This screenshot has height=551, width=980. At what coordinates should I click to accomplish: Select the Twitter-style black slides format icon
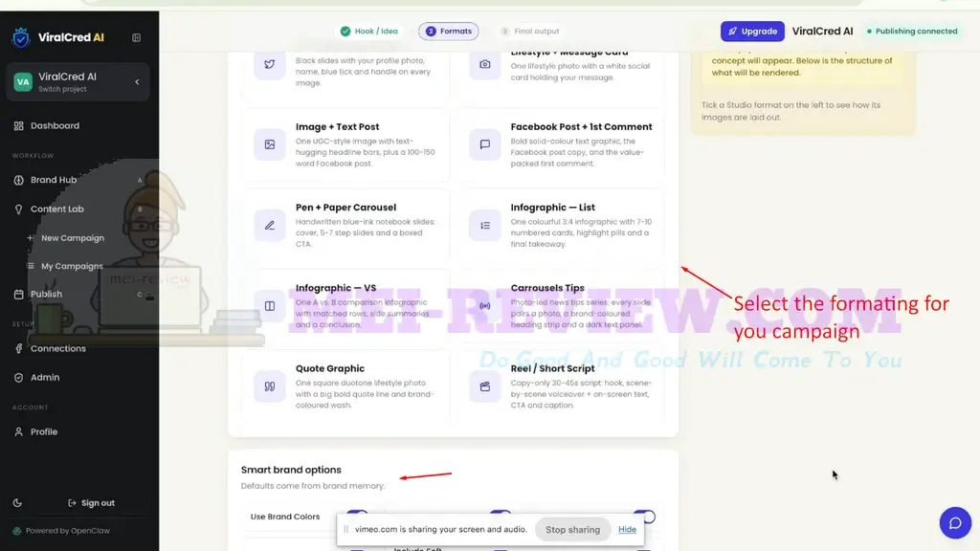pyautogui.click(x=269, y=64)
